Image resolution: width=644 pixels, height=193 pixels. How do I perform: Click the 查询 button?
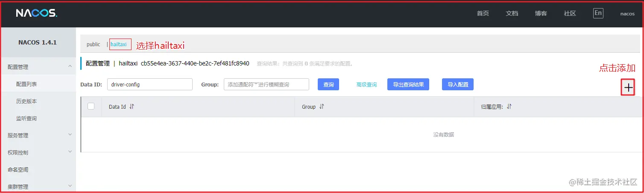tap(328, 84)
